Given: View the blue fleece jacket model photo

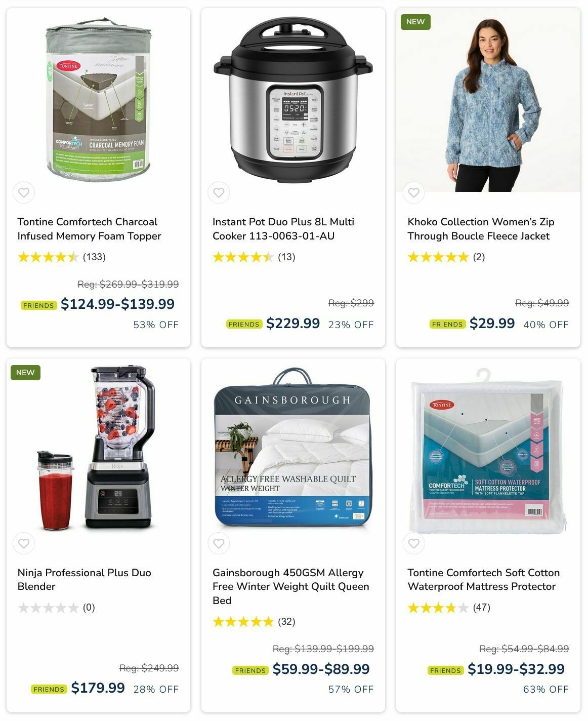Looking at the screenshot, I should pyautogui.click(x=488, y=100).
